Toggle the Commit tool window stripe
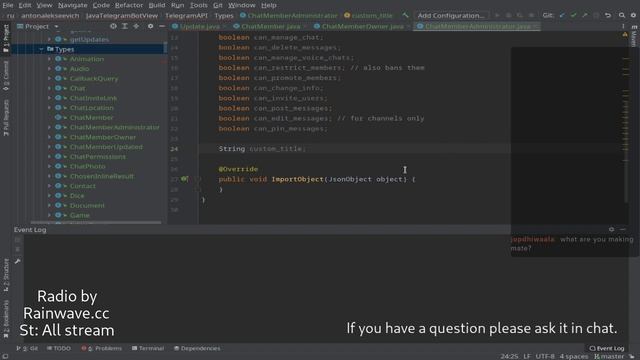Screen dimensions: 640x360 point(6,76)
